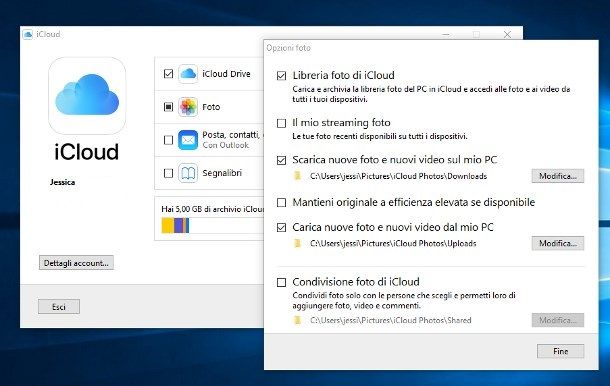Select the Downloads path text

398,176
